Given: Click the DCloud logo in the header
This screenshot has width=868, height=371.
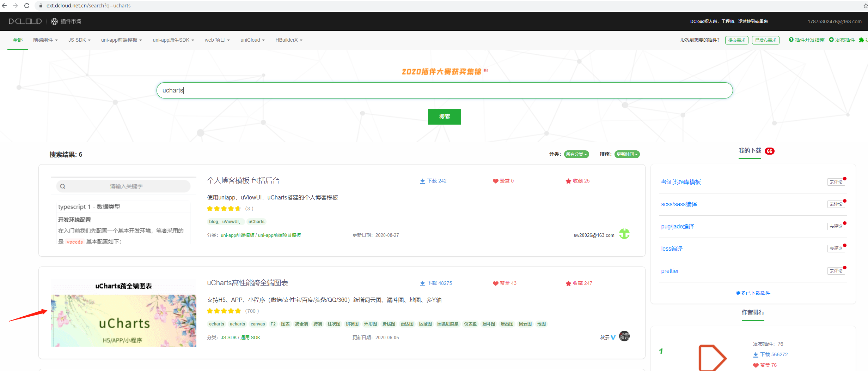Looking at the screenshot, I should tap(25, 21).
